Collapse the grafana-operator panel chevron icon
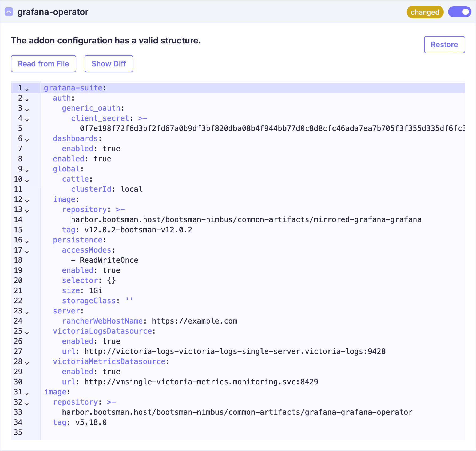This screenshot has height=451, width=476. [9, 12]
